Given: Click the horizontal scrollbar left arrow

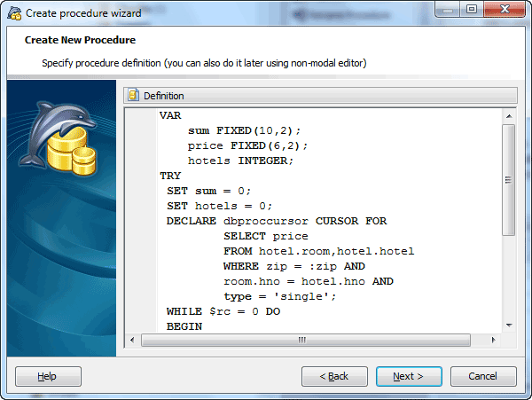Looking at the screenshot, I should 131,340.
